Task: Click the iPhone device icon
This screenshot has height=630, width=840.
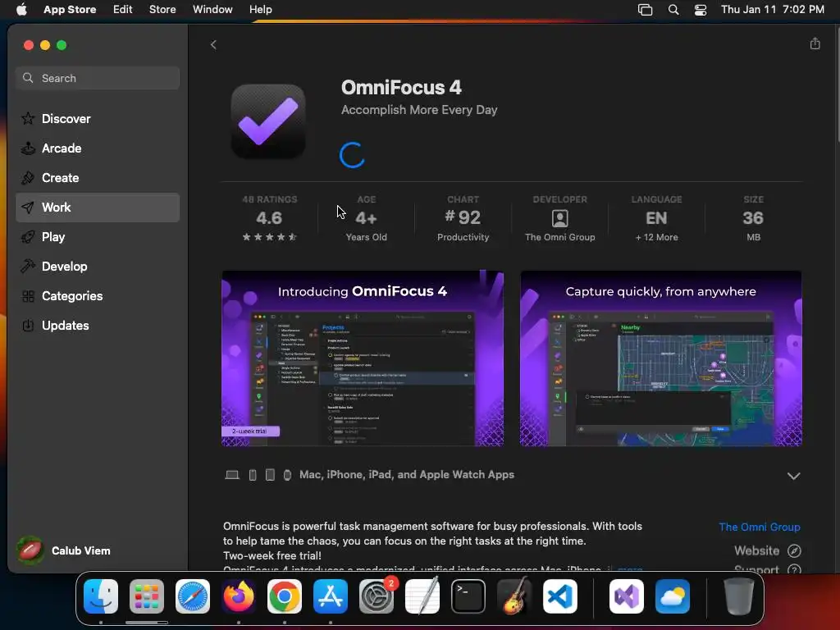Action: (x=253, y=475)
